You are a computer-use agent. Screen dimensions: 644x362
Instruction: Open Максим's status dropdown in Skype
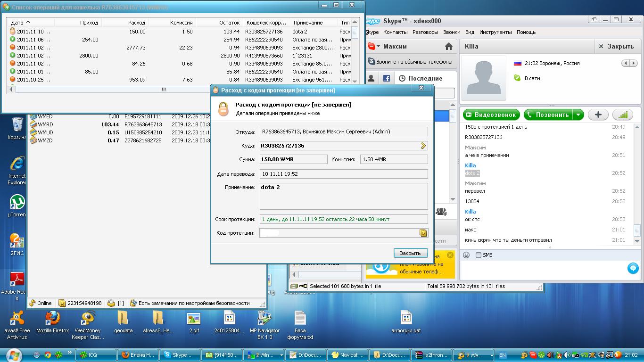(374, 46)
